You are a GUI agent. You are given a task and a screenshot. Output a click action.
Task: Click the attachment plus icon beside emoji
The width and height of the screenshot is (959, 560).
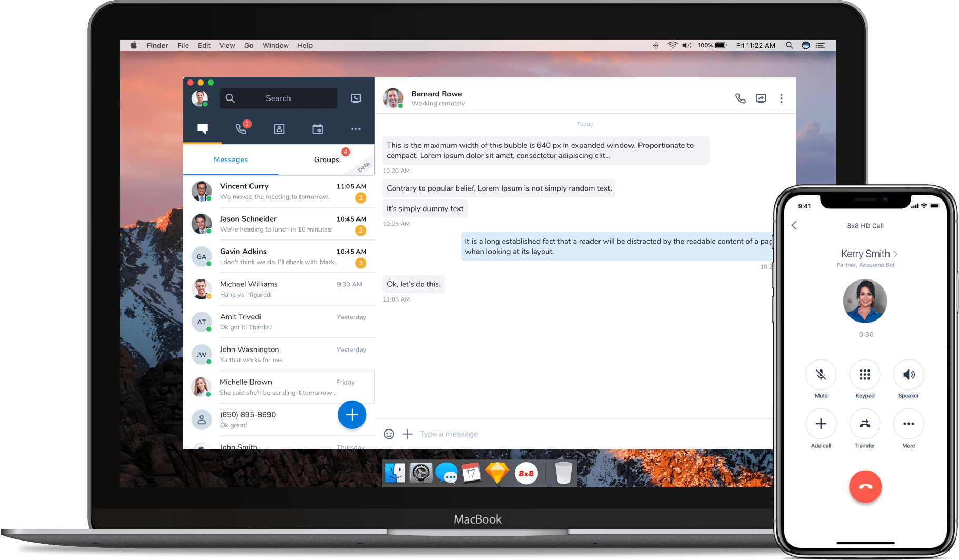pos(407,434)
